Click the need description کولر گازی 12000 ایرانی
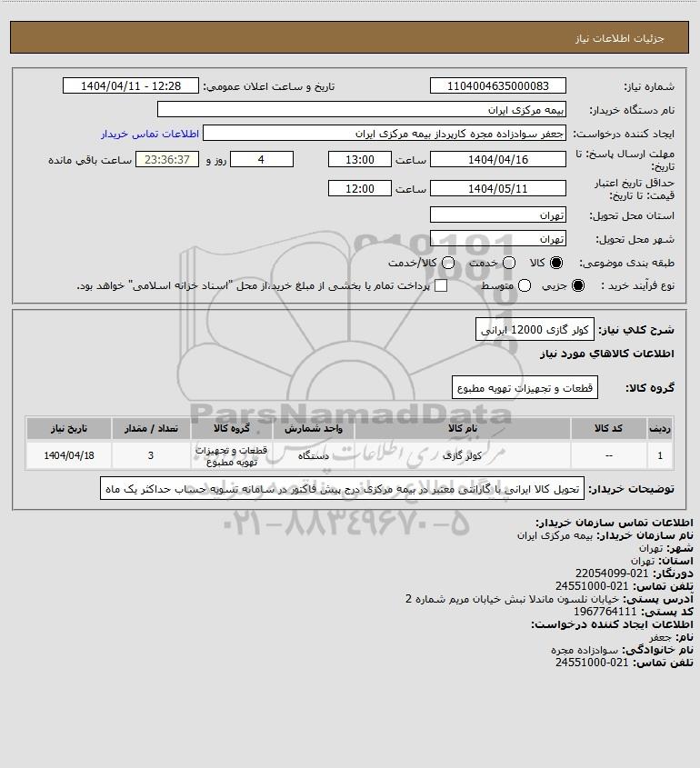Screen dimensions: 700x768 [535, 329]
